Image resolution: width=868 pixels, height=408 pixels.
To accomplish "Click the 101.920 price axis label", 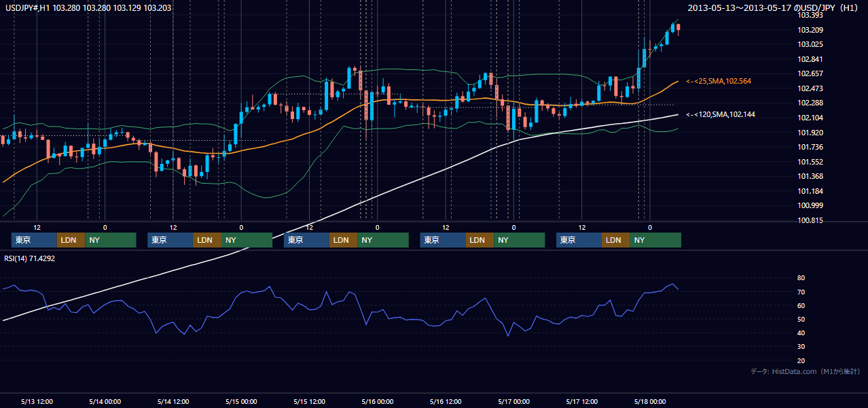I will pos(810,133).
